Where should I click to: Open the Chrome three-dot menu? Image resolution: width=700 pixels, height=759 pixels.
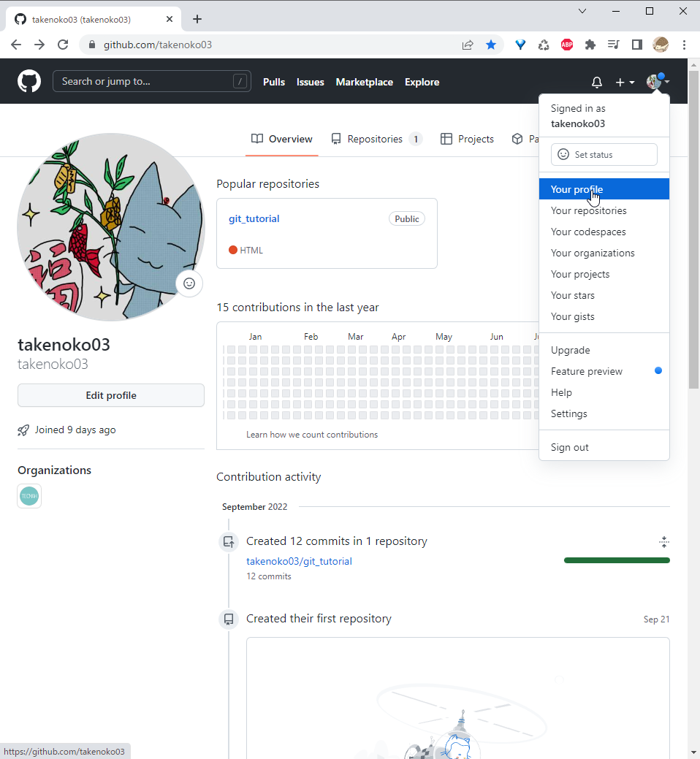pyautogui.click(x=684, y=45)
